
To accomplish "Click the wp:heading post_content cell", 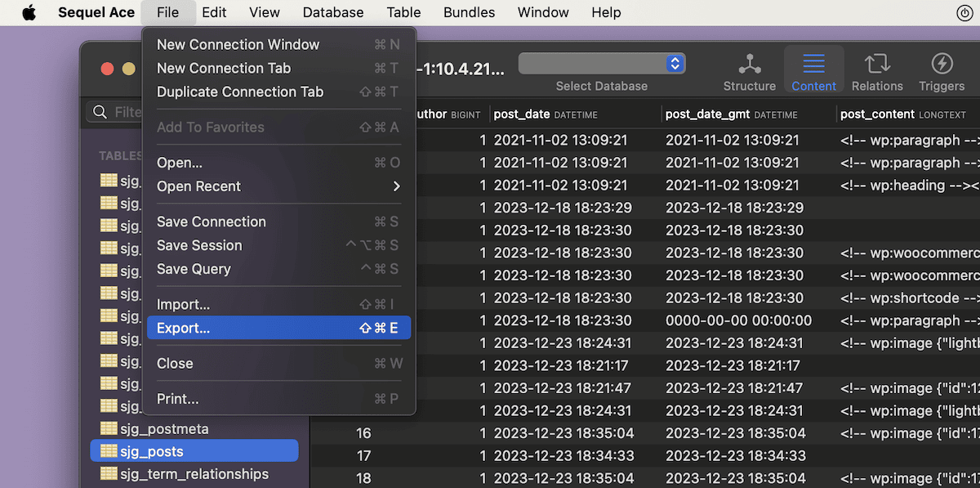I will 909,186.
